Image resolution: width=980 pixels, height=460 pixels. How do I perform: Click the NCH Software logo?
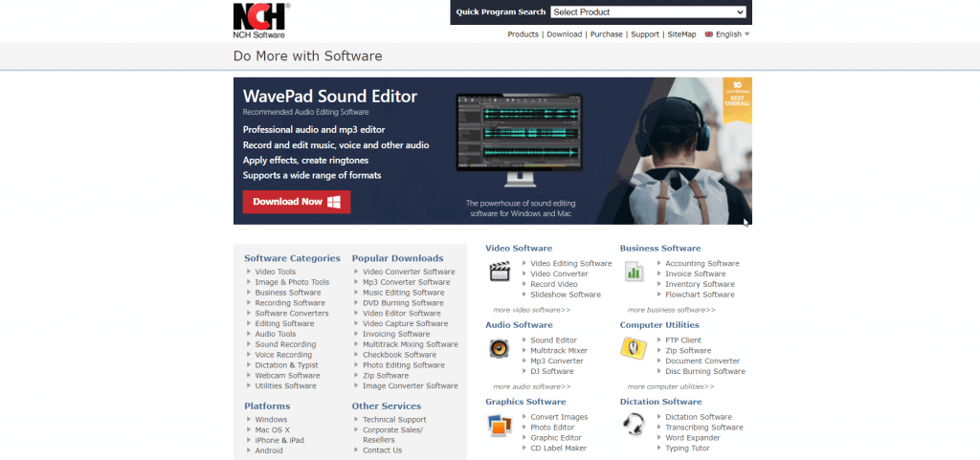[261, 21]
